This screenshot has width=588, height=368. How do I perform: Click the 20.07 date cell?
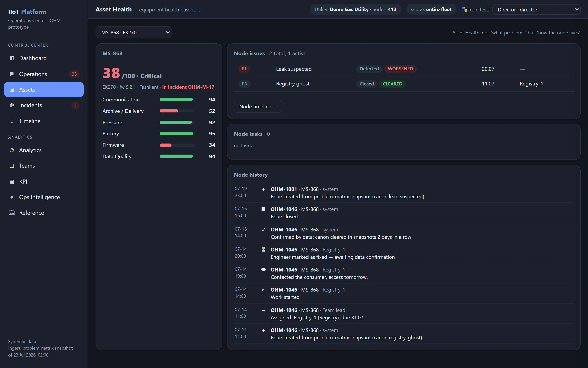488,69
